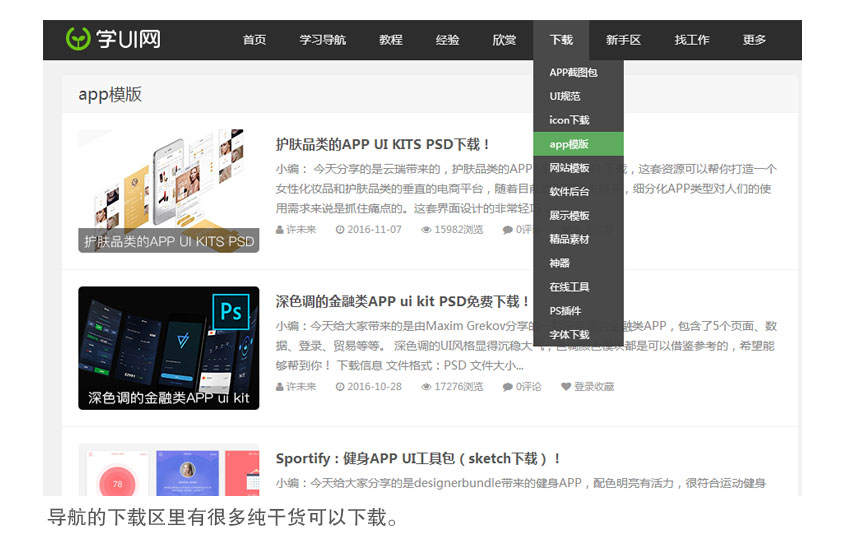Click the Sportify fitness app thumbnail
The height and width of the screenshot is (550, 850).
click(x=169, y=470)
